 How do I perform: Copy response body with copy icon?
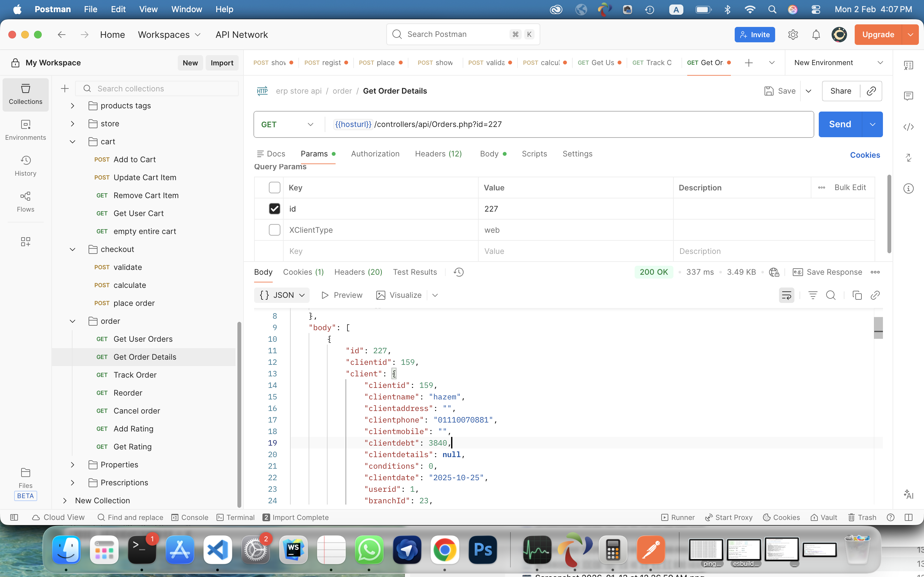(857, 295)
